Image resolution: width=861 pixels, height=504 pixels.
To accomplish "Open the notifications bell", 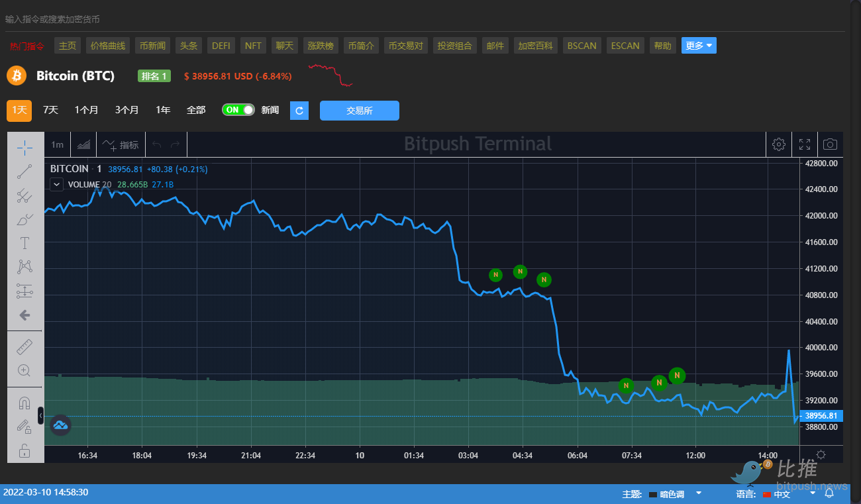I will pos(829,493).
